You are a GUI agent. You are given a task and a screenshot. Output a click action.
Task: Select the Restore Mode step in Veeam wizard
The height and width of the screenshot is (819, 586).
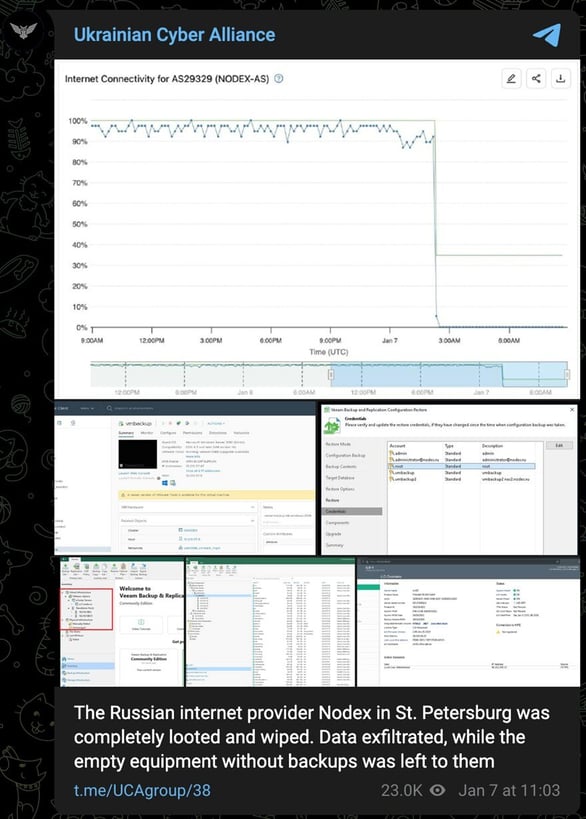[x=338, y=444]
